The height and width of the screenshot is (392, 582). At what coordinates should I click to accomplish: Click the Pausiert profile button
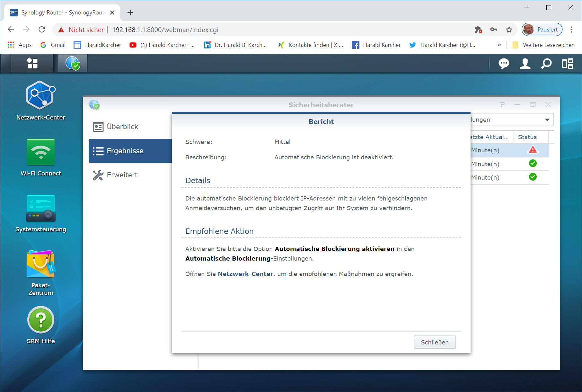542,30
